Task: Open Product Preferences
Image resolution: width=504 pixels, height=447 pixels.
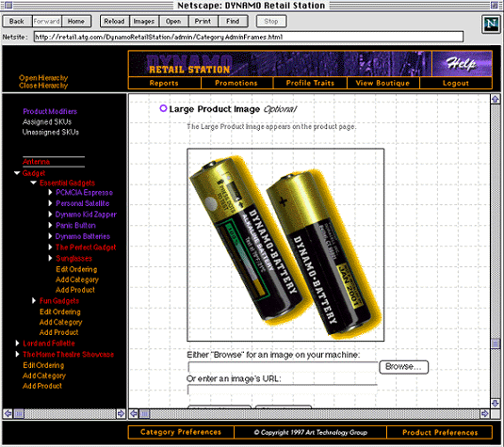Action: point(440,432)
